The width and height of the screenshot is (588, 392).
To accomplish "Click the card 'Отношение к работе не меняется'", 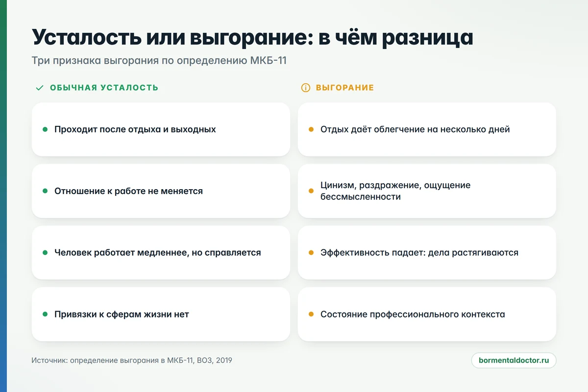I will (161, 191).
